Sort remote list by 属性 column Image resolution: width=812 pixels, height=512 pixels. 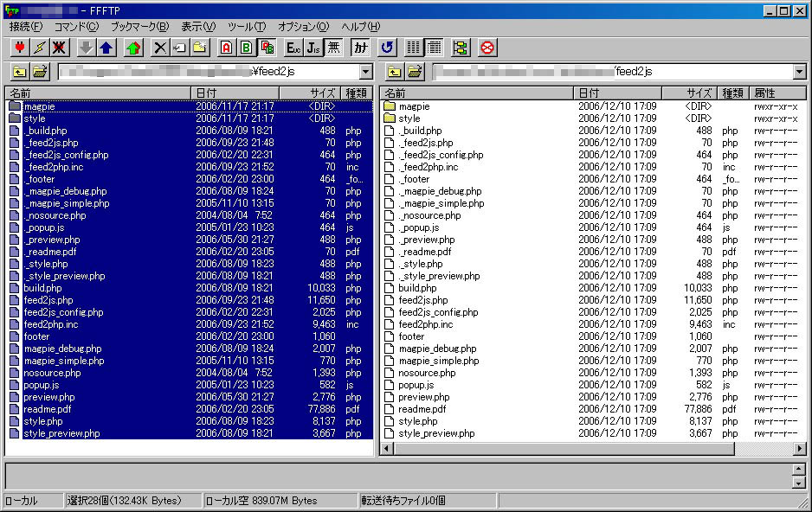777,93
